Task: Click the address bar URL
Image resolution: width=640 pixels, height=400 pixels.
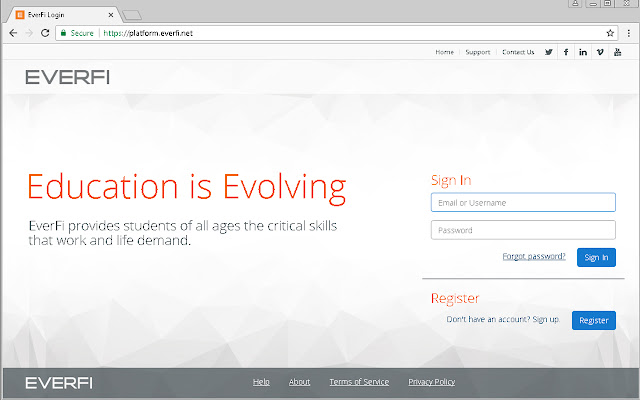Action: [148, 33]
